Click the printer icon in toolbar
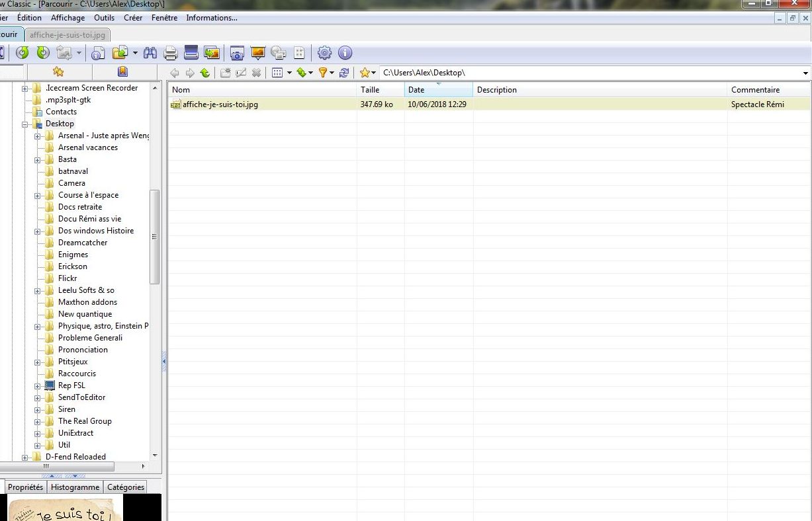This screenshot has height=521, width=812. point(170,53)
